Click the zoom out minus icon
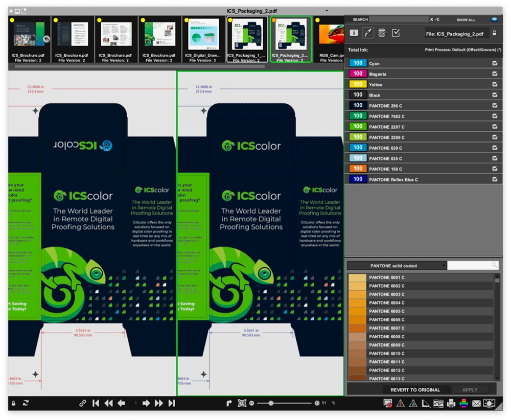This screenshot has width=511, height=420. click(x=251, y=403)
